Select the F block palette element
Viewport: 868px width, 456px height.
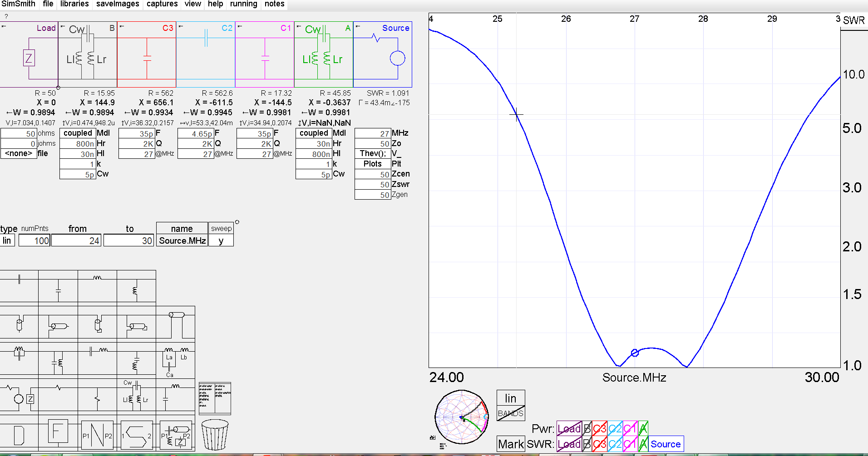click(58, 433)
